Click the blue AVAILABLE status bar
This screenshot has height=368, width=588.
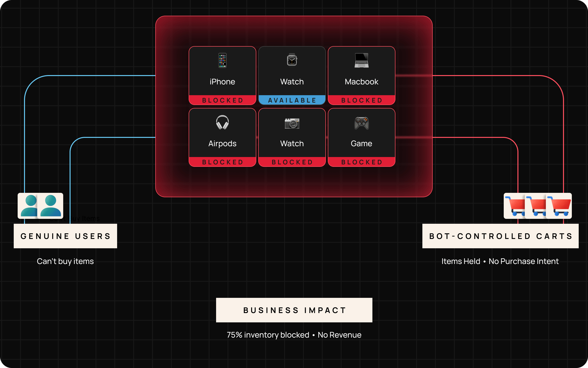[292, 100]
